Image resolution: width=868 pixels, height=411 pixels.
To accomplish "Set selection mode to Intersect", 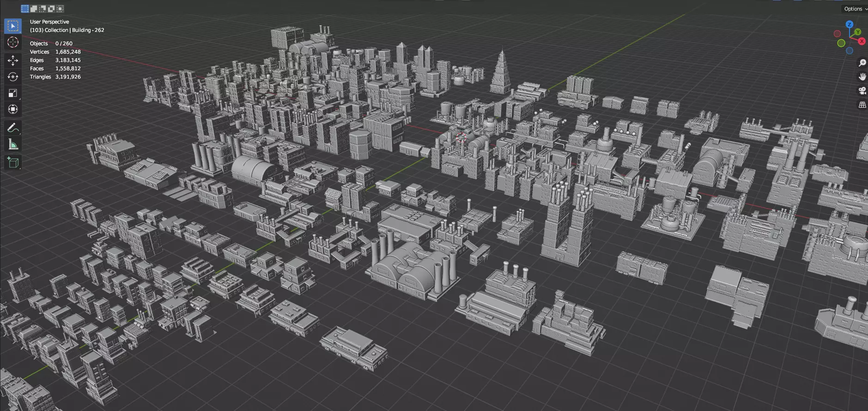I will pyautogui.click(x=60, y=9).
